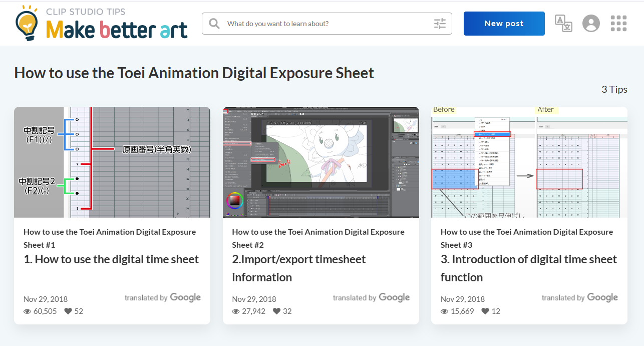Click 'translated by Google' on tip #1

pos(163,297)
